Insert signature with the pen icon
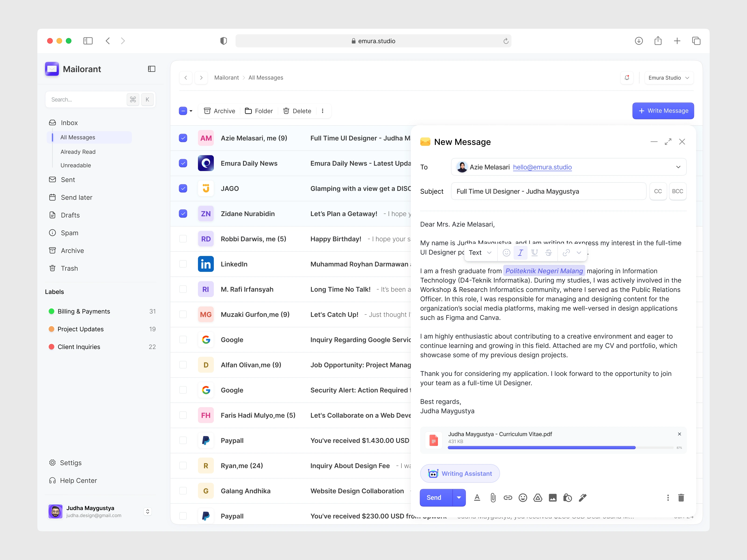 pos(582,497)
